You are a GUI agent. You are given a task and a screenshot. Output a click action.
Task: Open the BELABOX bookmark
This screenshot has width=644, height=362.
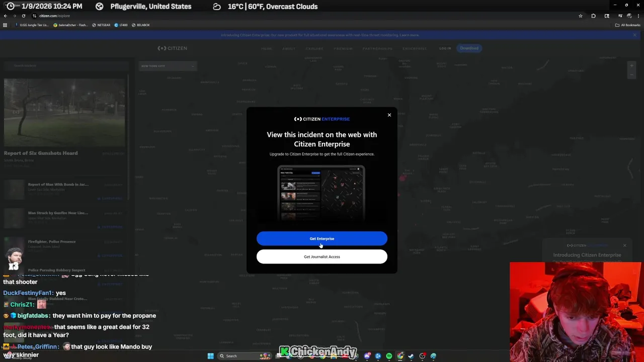pyautogui.click(x=140, y=25)
